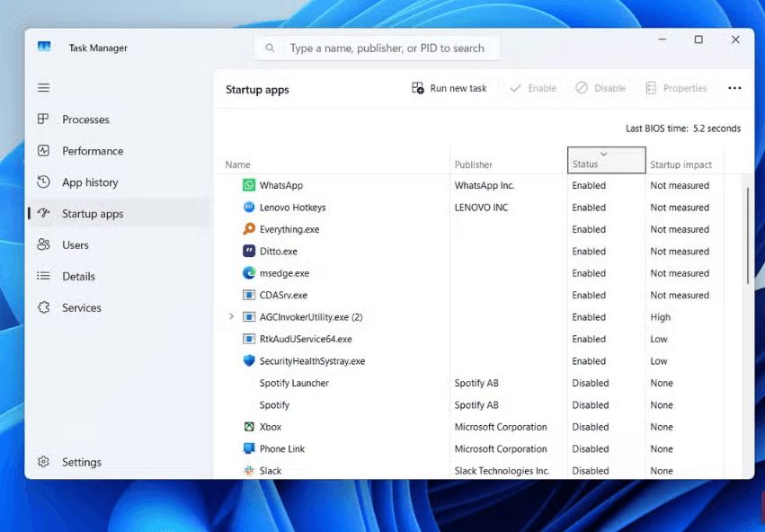The image size is (765, 532).
Task: Click the RtkAudUService64.exe icon
Action: coord(249,339)
